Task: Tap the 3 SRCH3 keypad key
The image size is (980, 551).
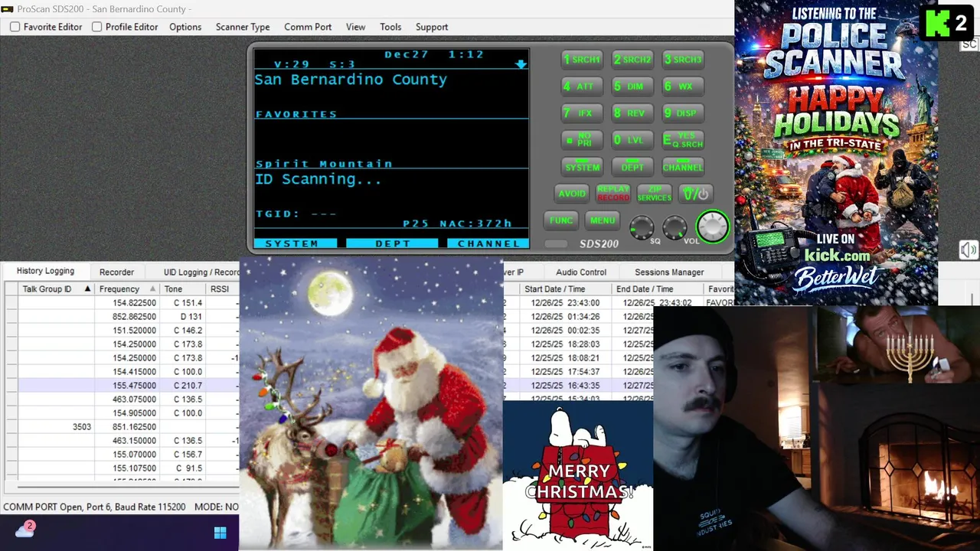Action: 683,59
